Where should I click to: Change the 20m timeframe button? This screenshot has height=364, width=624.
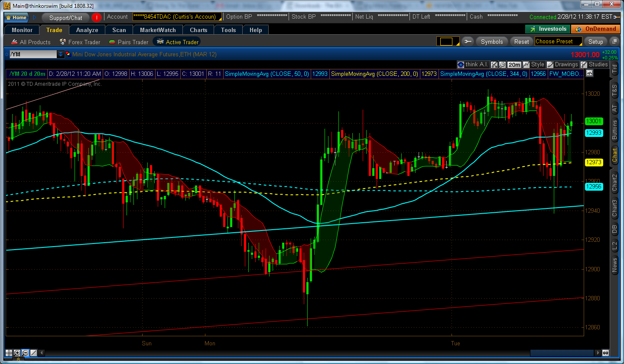tap(514, 64)
